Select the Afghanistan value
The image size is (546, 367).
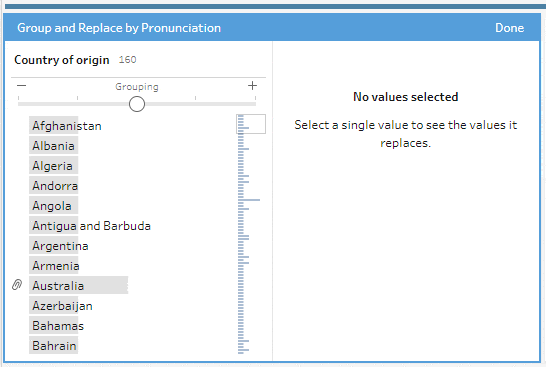pos(67,126)
